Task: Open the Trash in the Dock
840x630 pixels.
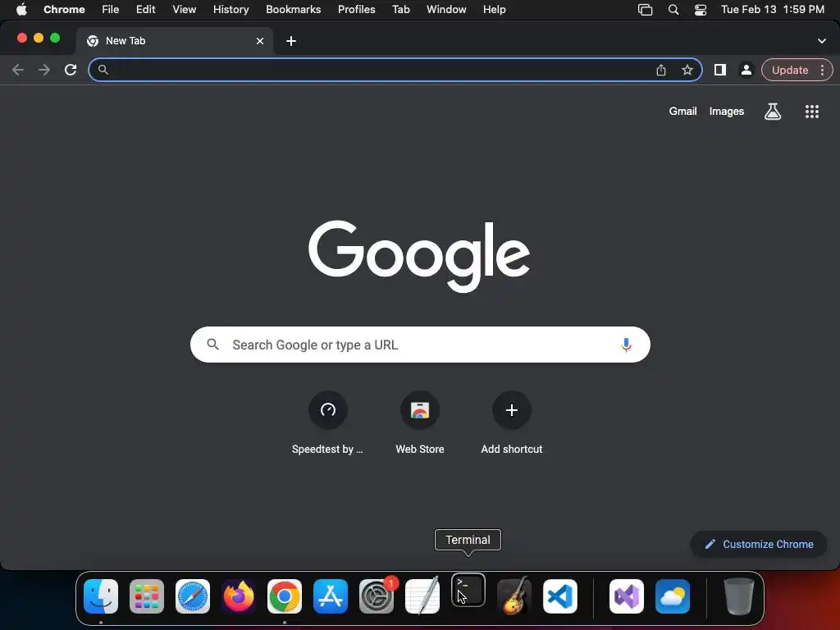Action: [739, 596]
